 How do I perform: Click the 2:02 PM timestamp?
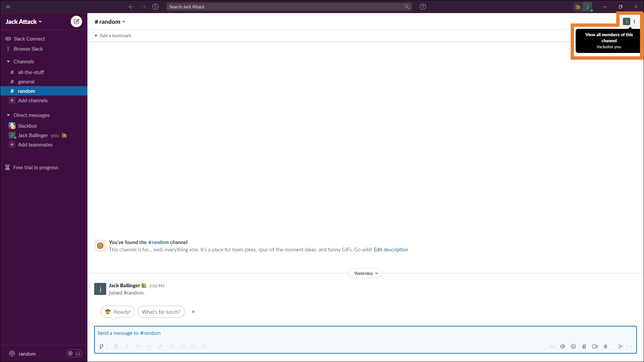point(157,286)
